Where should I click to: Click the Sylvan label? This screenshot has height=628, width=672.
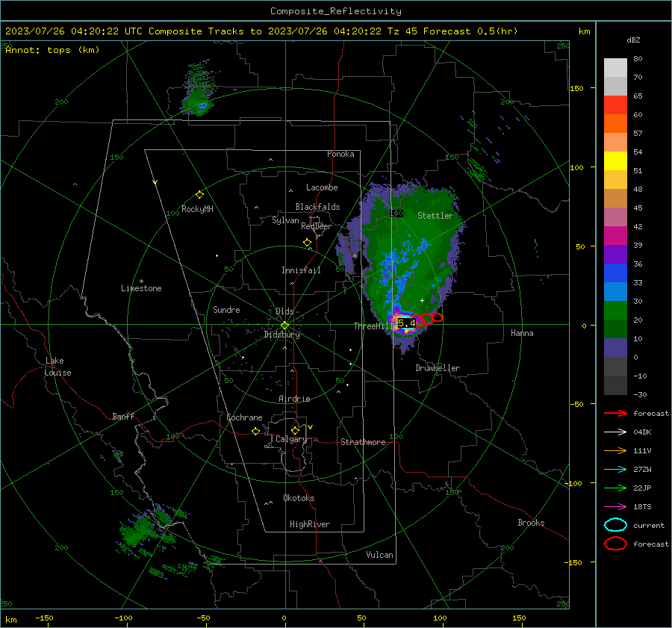tap(285, 220)
